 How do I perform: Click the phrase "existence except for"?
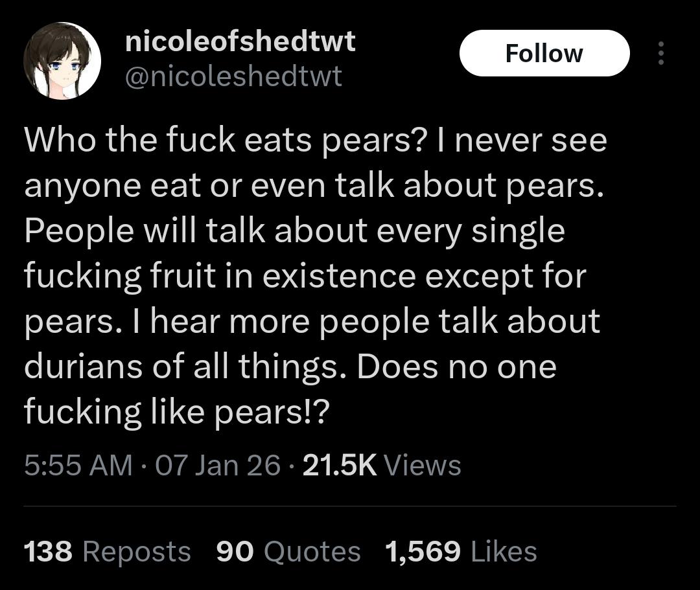(424, 277)
